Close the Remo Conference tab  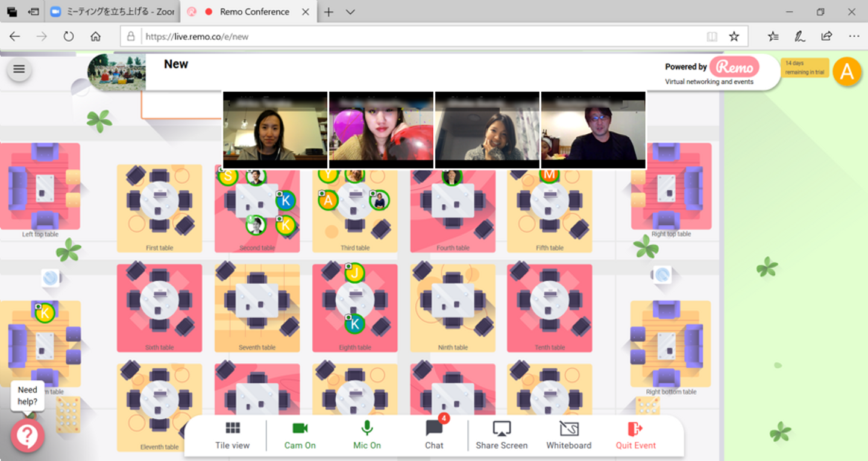[305, 12]
